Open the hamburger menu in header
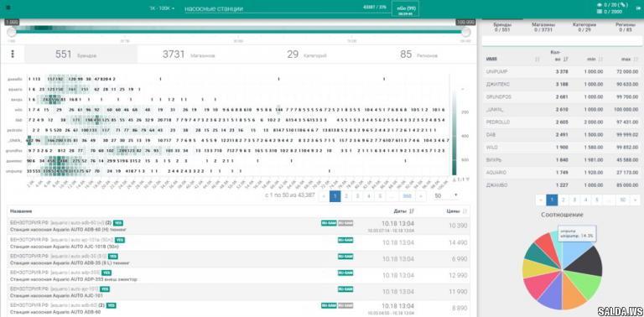Image resolution: width=644 pixels, height=317 pixels. 8,8
